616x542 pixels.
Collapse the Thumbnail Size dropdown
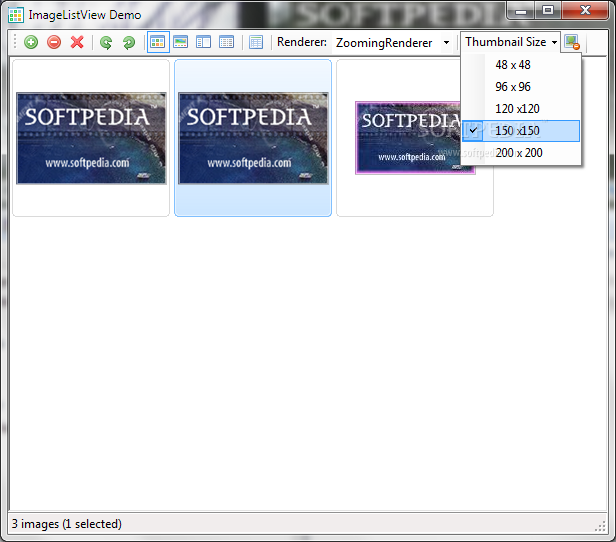[x=510, y=42]
